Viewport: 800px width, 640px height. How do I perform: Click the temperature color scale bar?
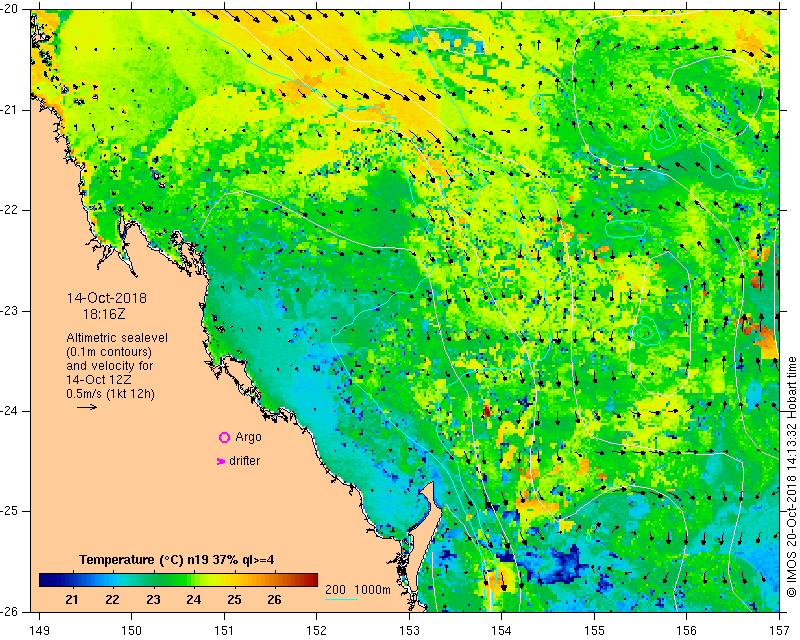pos(179,580)
